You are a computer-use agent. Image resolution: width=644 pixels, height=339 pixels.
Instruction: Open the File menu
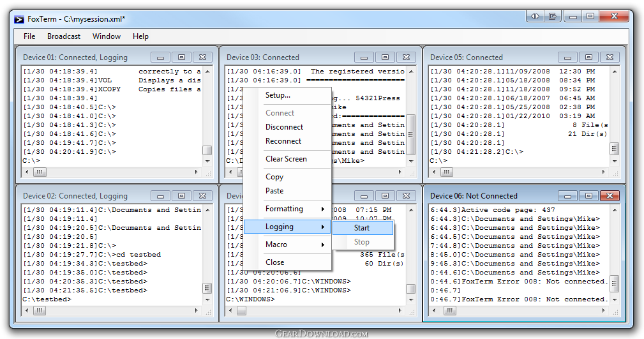(29, 36)
